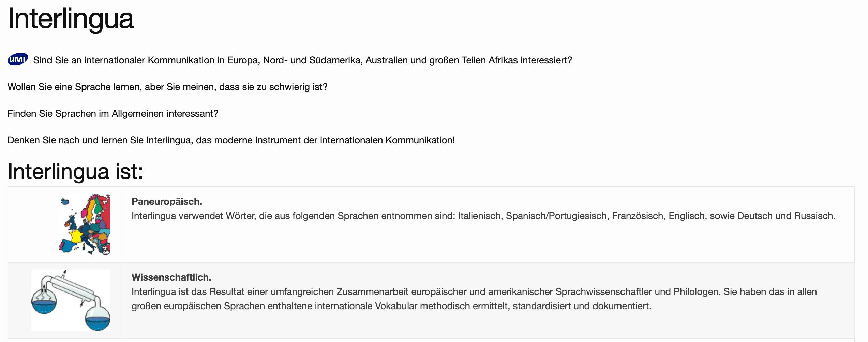Click the colorful Europe map image
The width and height of the screenshot is (868, 342).
click(x=85, y=225)
